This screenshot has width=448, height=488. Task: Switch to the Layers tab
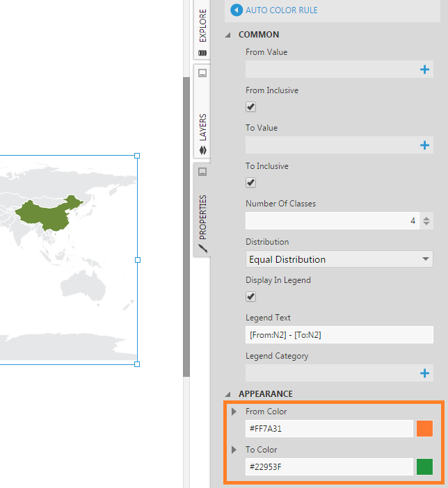coord(202,129)
